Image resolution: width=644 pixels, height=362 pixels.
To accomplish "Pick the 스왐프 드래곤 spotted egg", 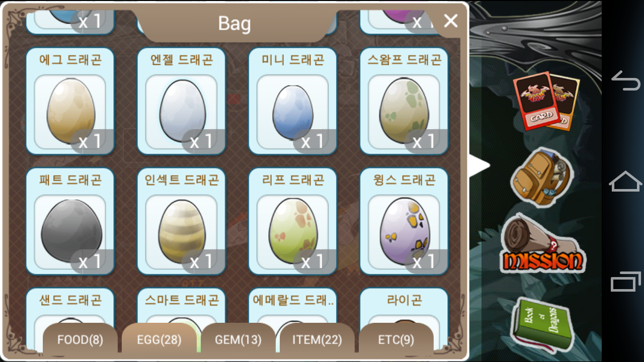I will [404, 101].
